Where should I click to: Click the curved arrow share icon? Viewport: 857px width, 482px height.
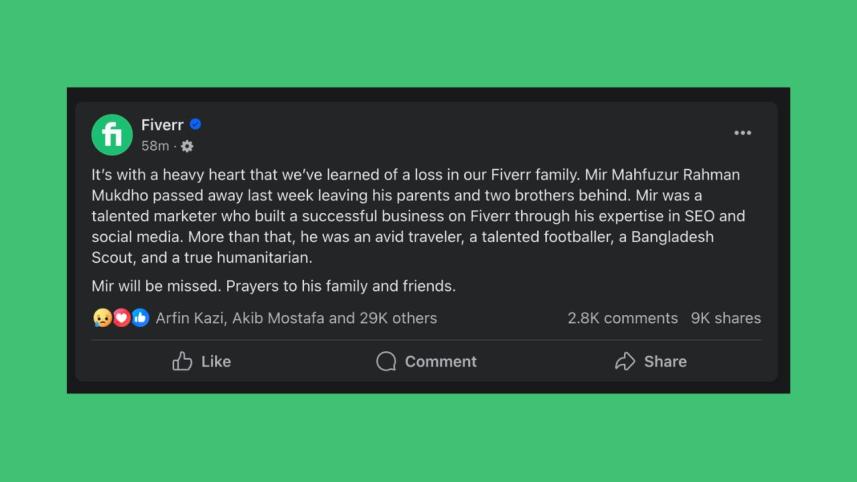coord(625,361)
